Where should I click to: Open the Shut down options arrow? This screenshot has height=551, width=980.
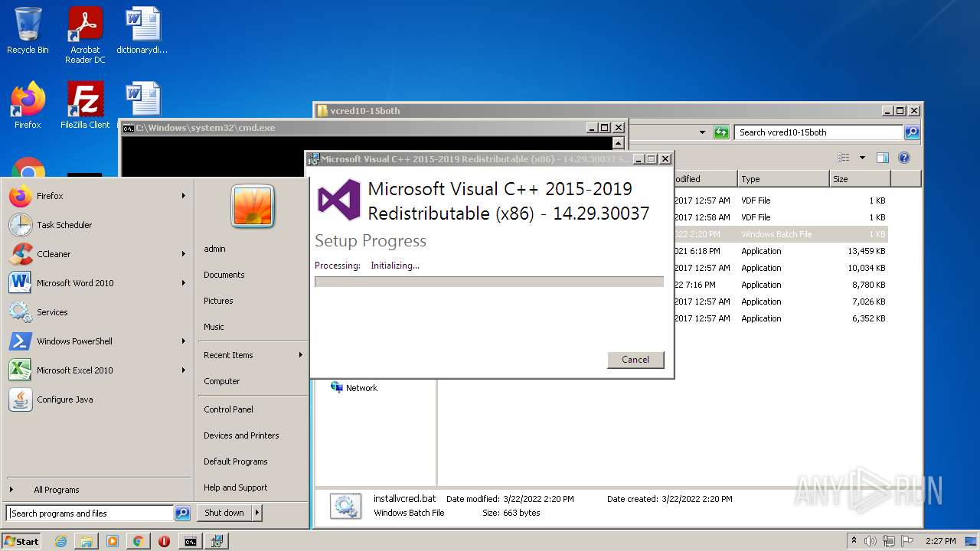[257, 513]
